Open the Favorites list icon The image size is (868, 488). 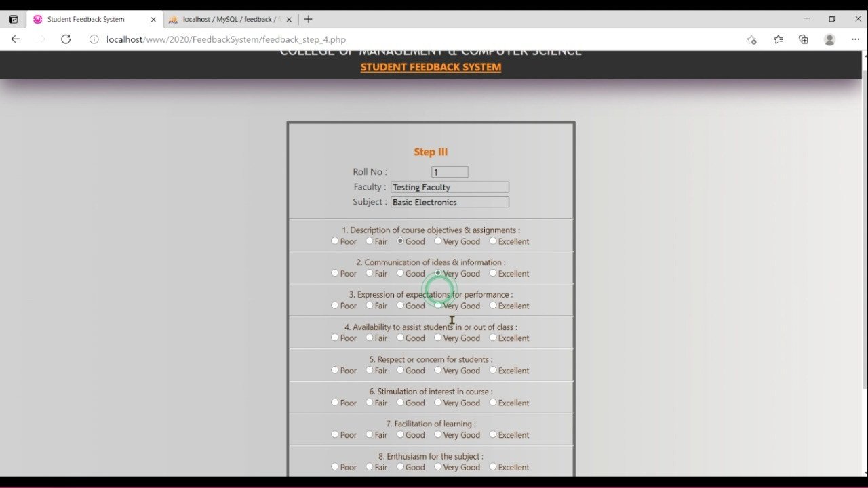pyautogui.click(x=778, y=39)
